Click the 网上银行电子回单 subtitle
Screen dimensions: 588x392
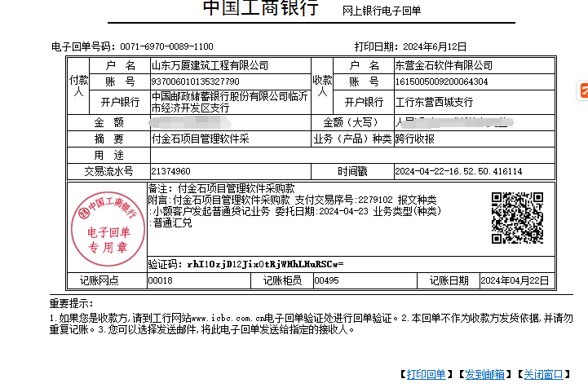point(382,11)
